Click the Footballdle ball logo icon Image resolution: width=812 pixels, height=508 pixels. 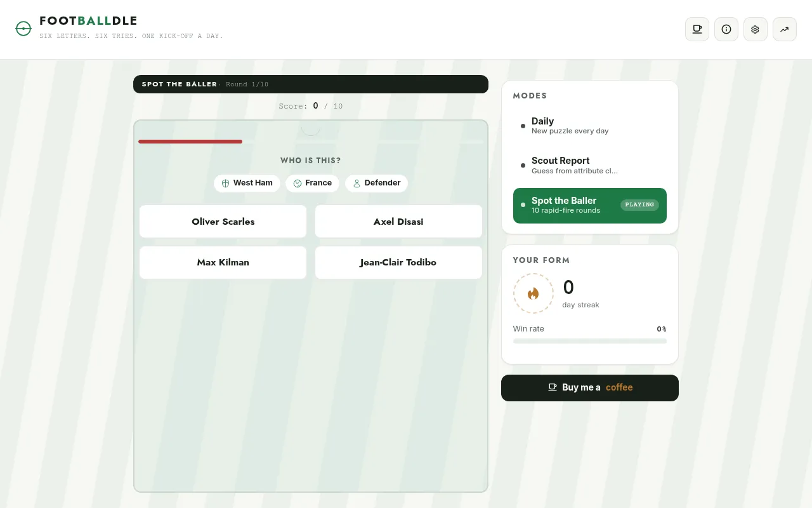click(23, 29)
